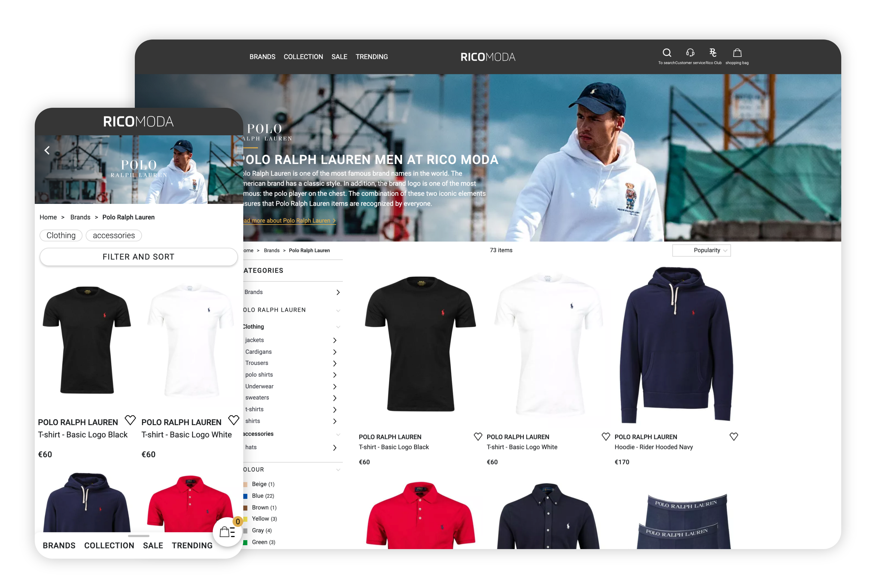
Task: Open the search magnifier icon
Action: pos(667,52)
